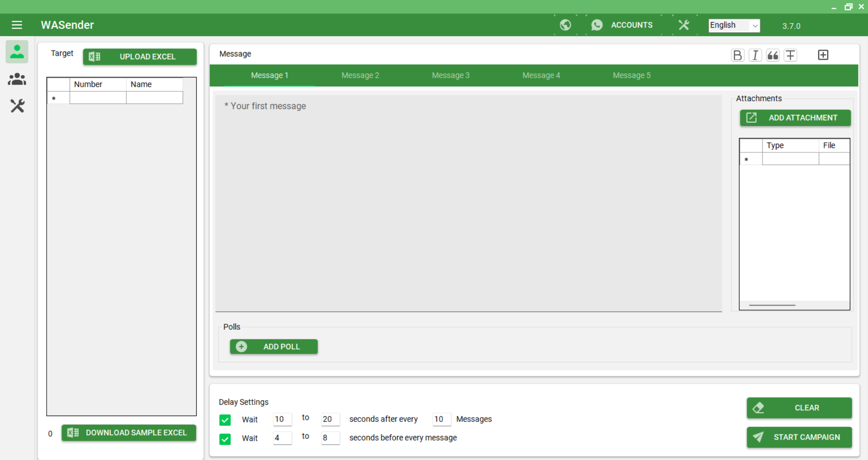Expand the English language dropdown
Screen dimensions: 868x460
click(734, 25)
